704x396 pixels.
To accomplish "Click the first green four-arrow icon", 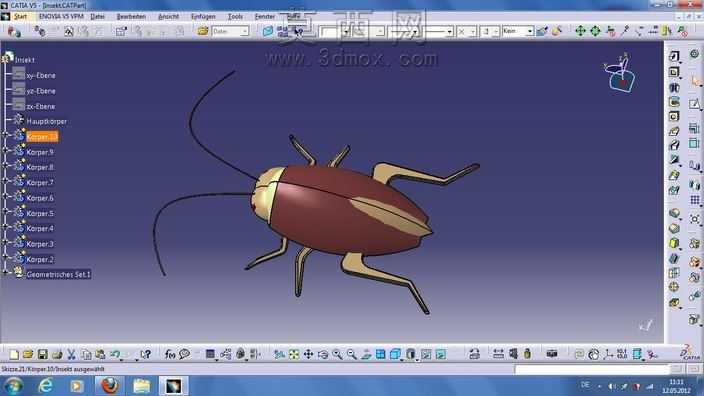I will click(581, 31).
